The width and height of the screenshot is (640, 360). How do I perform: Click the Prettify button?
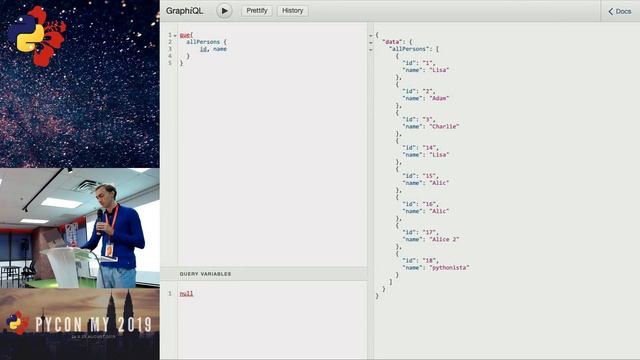tap(257, 11)
